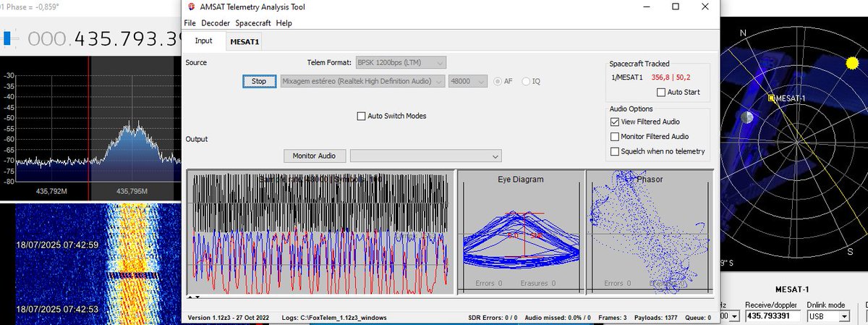Click the moon icon on the sky map

pyautogui.click(x=749, y=117)
